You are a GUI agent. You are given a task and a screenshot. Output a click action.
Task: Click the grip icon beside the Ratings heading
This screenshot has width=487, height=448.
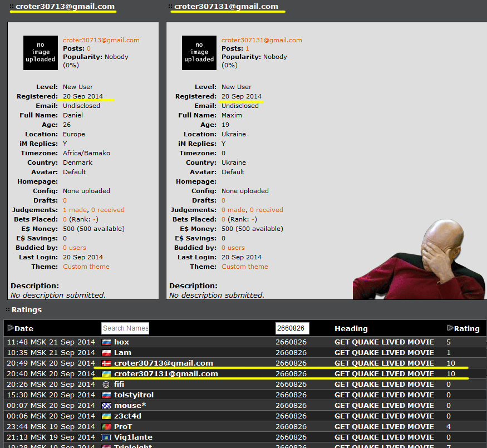click(x=7, y=309)
